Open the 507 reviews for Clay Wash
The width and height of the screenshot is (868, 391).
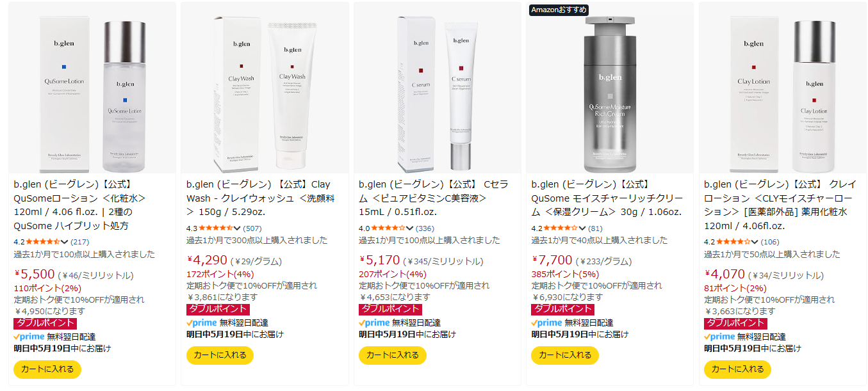[x=252, y=228]
